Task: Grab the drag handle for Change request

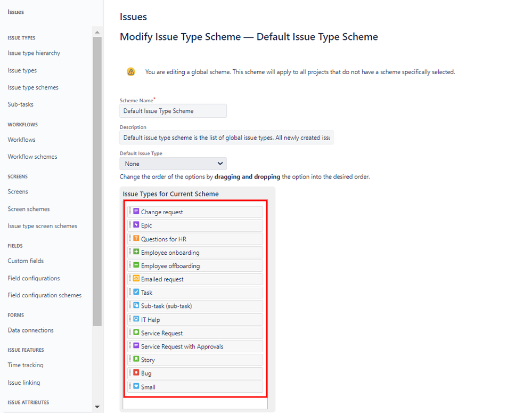Action: click(130, 211)
